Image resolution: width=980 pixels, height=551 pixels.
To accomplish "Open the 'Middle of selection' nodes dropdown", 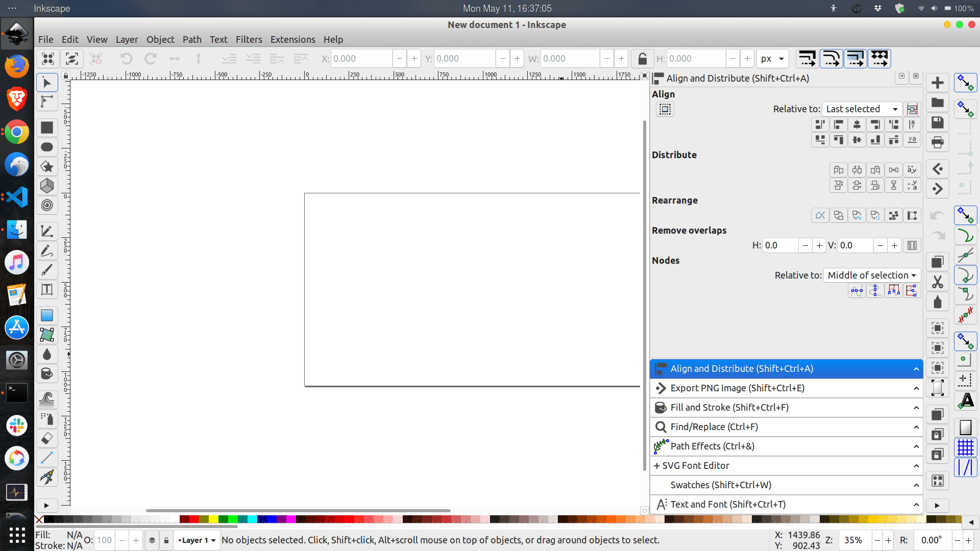I will [x=871, y=275].
